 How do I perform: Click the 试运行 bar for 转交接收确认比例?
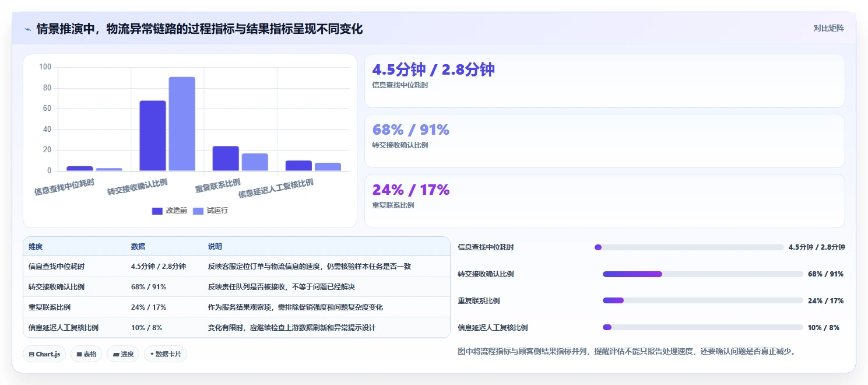[182, 124]
